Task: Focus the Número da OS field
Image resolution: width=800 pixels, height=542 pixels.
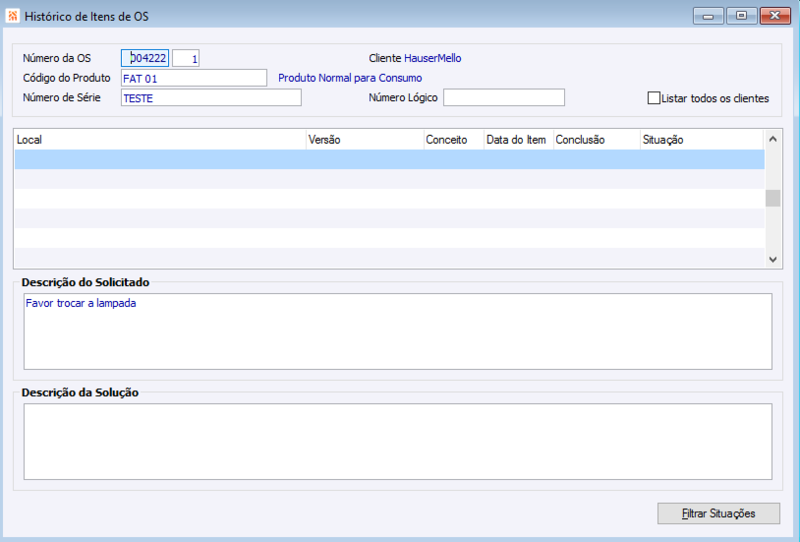Action: tap(145, 58)
